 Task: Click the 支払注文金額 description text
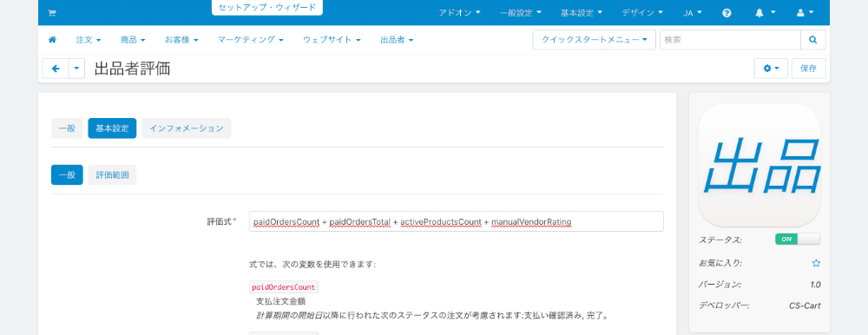coord(280,302)
